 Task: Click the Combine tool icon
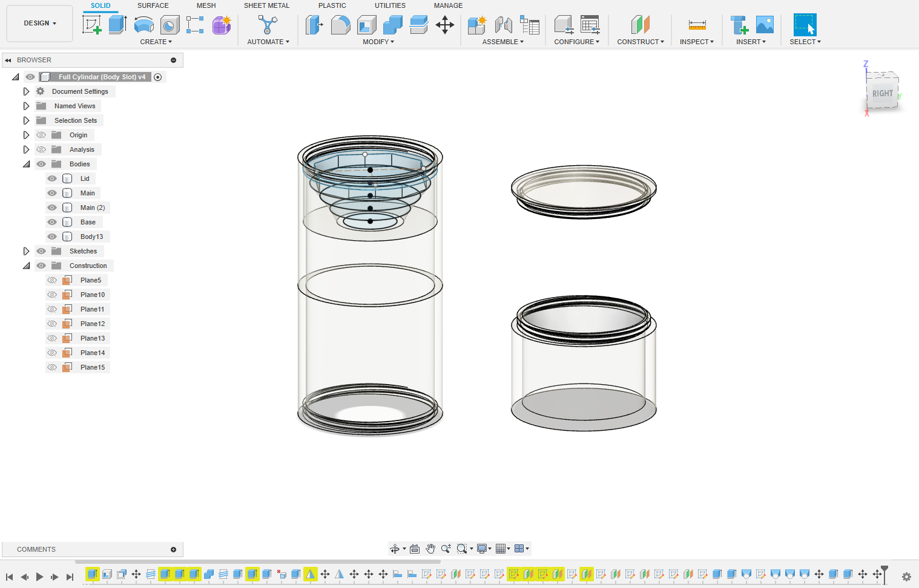coord(392,25)
